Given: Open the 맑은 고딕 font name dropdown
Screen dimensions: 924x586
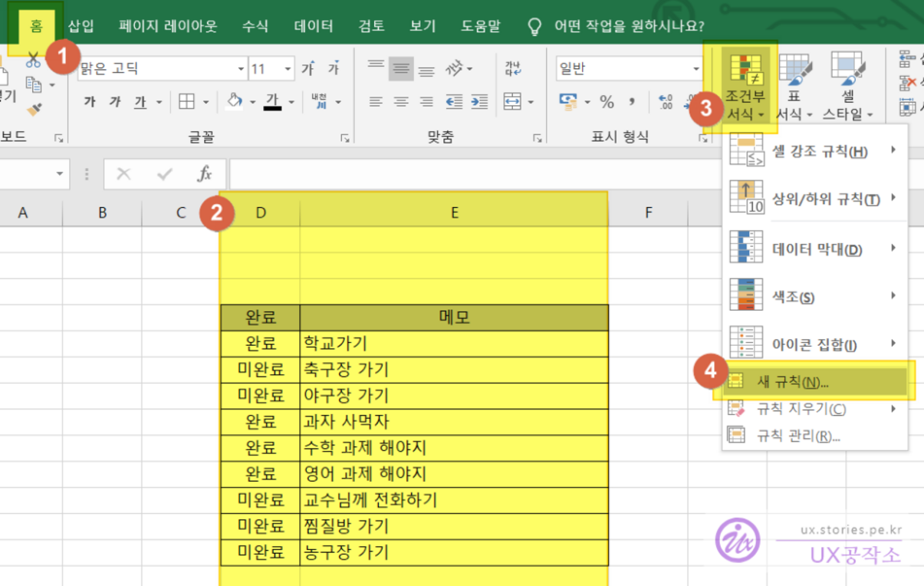Looking at the screenshot, I should 241,69.
